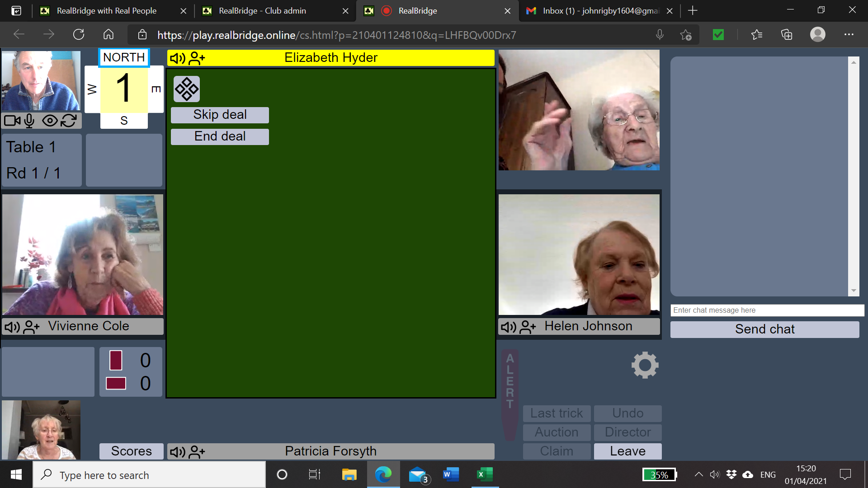
Task: Mute Elizabeth Hyder's speaker icon
Action: pyautogui.click(x=177, y=58)
